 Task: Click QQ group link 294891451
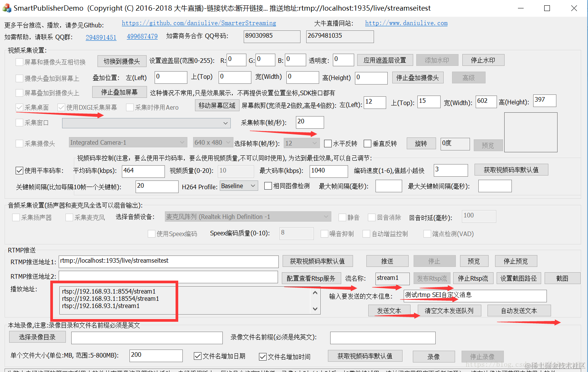click(101, 37)
